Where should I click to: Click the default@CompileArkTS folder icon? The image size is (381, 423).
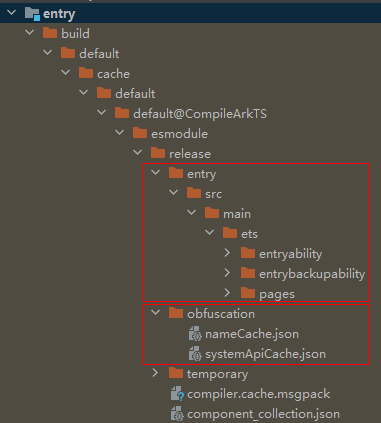coord(122,113)
